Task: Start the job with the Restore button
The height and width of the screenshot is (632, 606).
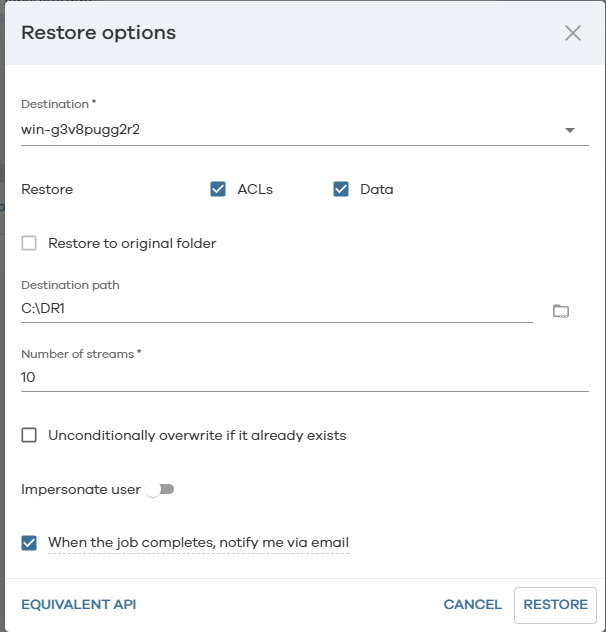Action: 555,604
